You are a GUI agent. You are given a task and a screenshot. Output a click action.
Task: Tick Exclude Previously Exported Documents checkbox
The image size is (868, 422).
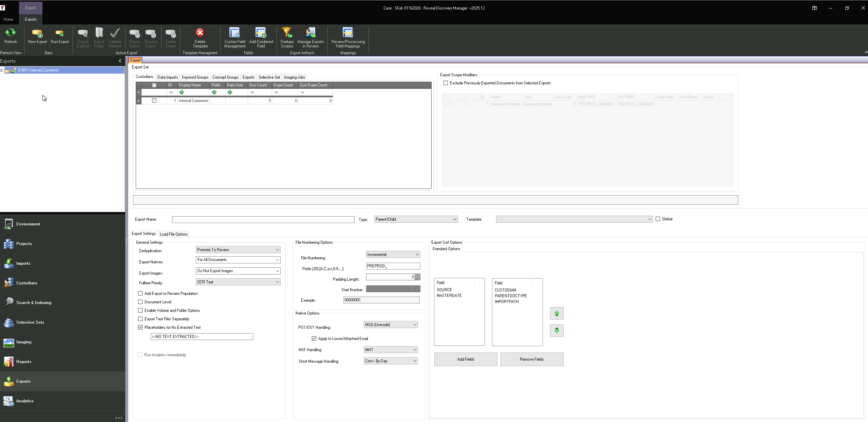pyautogui.click(x=446, y=83)
